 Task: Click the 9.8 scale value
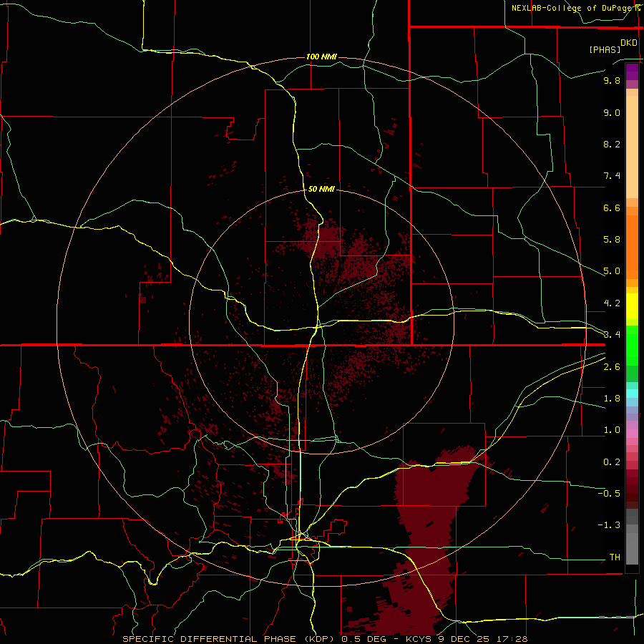click(612, 80)
